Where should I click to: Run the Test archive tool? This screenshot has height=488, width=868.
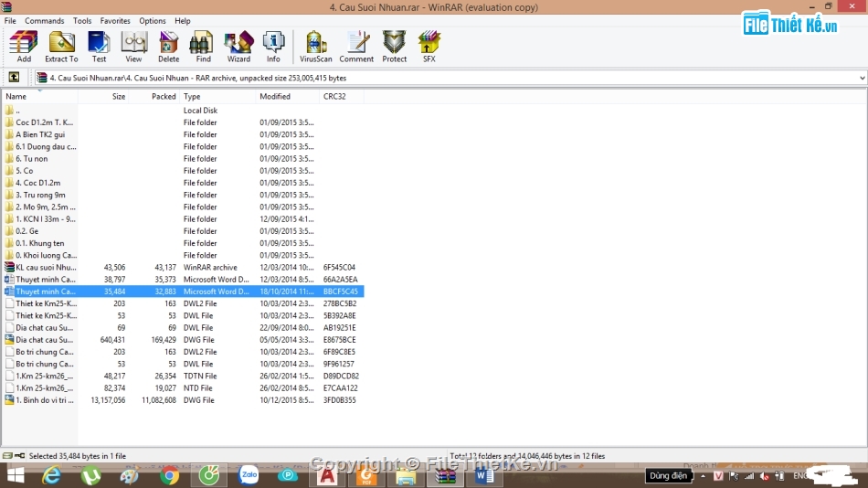coord(99,47)
